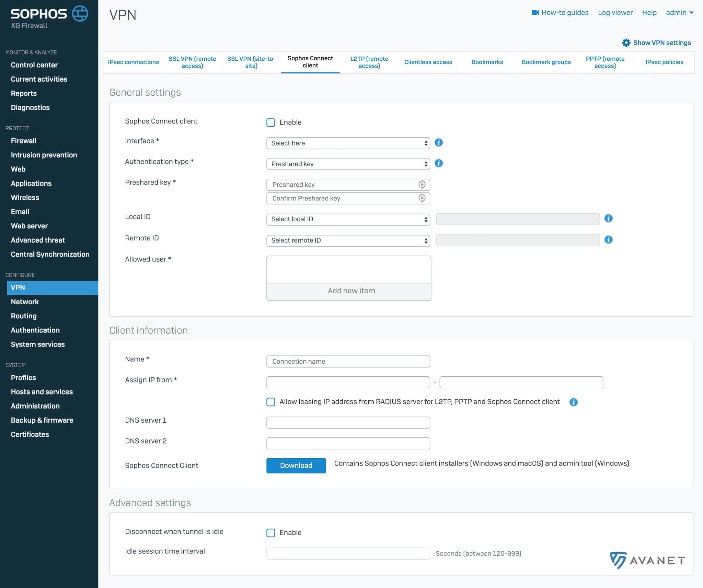
Task: Open the Help link
Action: point(649,13)
